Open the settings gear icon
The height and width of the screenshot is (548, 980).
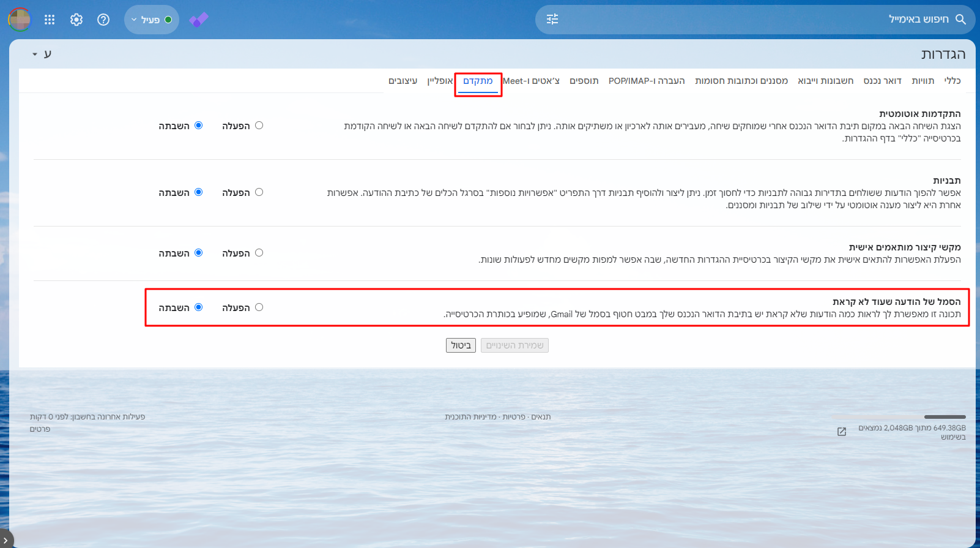[x=76, y=20]
